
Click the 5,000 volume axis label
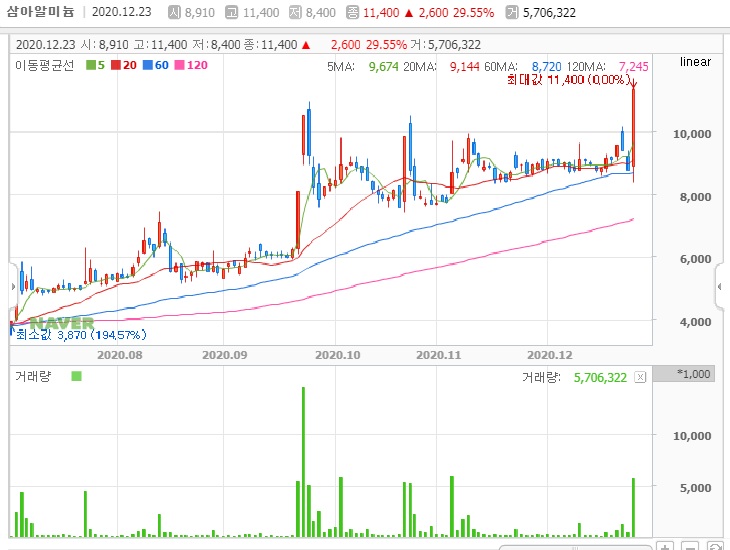(695, 488)
